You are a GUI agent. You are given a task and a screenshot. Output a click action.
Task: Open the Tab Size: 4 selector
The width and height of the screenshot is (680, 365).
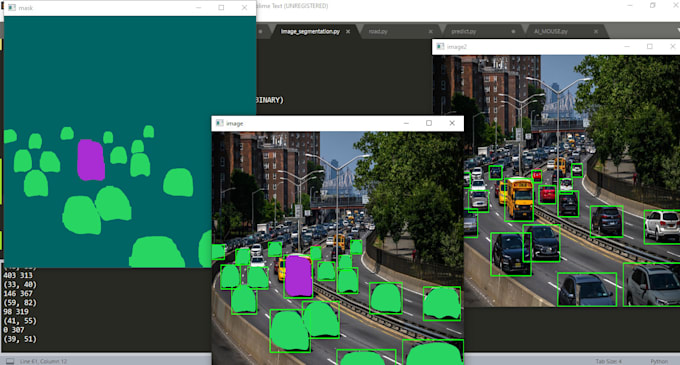(x=608, y=361)
